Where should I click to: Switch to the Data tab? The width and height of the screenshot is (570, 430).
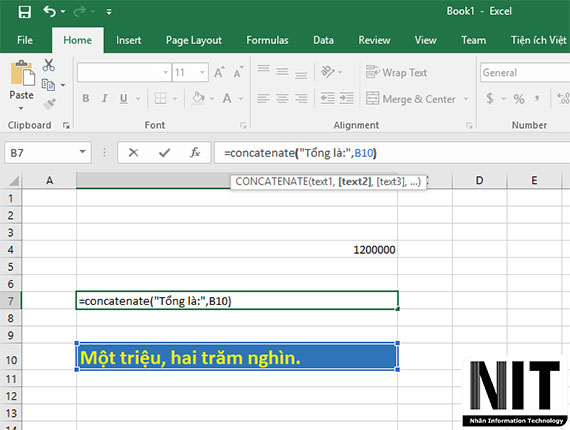pos(323,40)
